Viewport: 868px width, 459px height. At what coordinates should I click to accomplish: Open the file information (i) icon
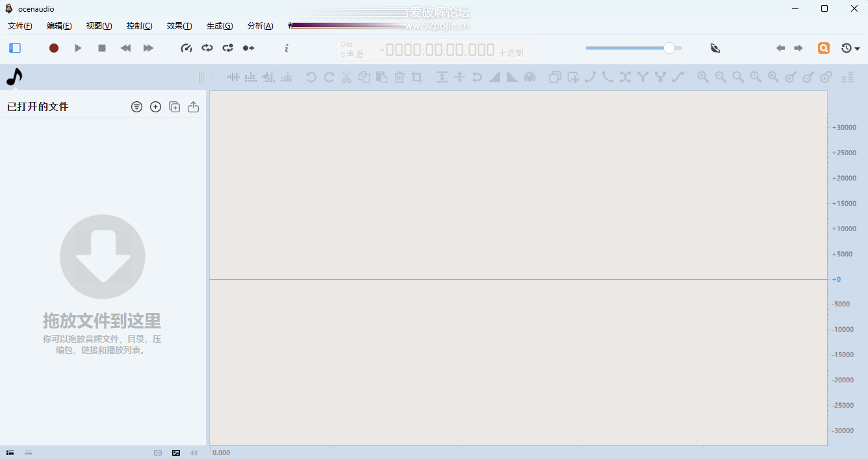(287, 48)
